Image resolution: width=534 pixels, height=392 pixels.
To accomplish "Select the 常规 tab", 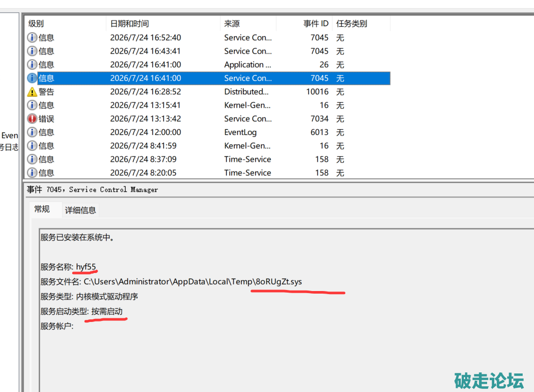I will click(42, 209).
